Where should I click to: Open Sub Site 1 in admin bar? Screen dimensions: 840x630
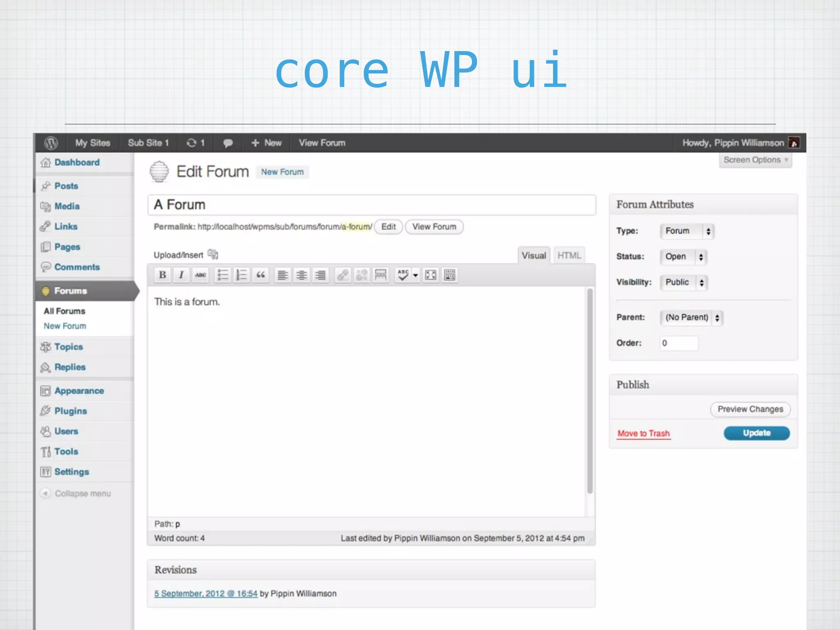point(148,143)
